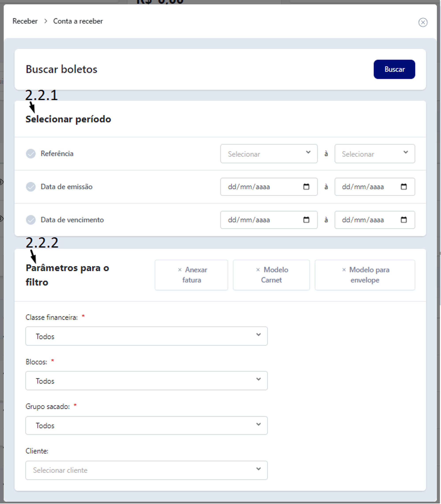Expand the Classe financeira dropdown
This screenshot has width=441, height=504.
point(146,336)
